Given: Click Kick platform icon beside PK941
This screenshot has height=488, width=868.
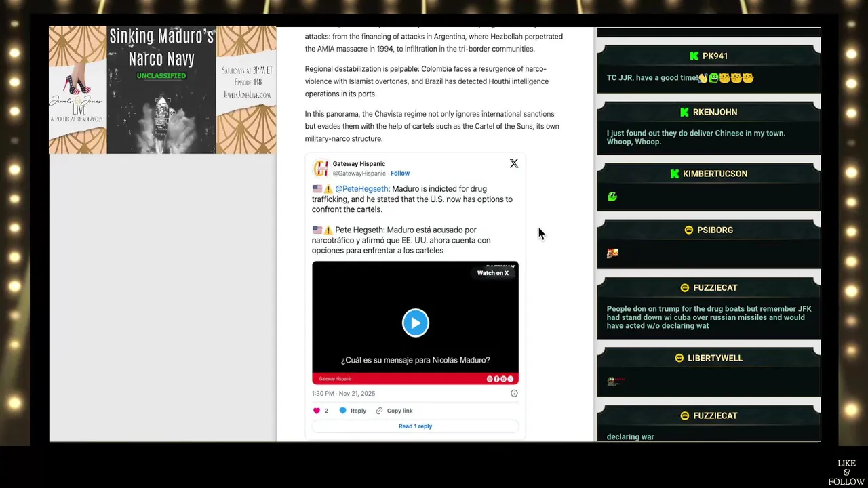Looking at the screenshot, I should pos(694,56).
